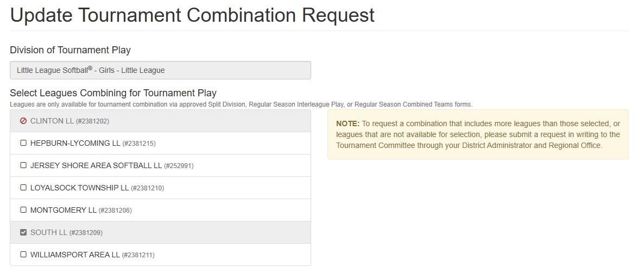Click the prohibited icon beside CLINTON LL
The height and width of the screenshot is (272, 644).
(23, 121)
